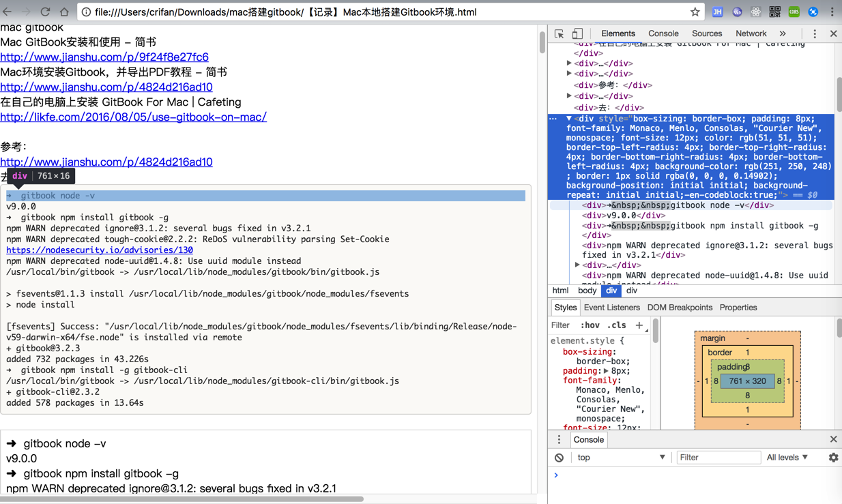This screenshot has height=504, width=842.
Task: Bookmark this page with the star icon
Action: (x=695, y=12)
